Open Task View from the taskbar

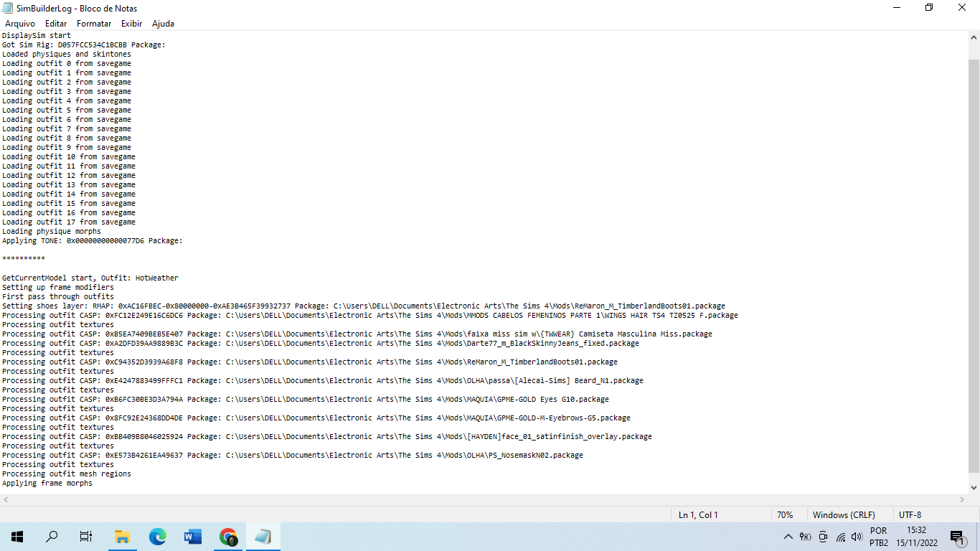coord(86,537)
